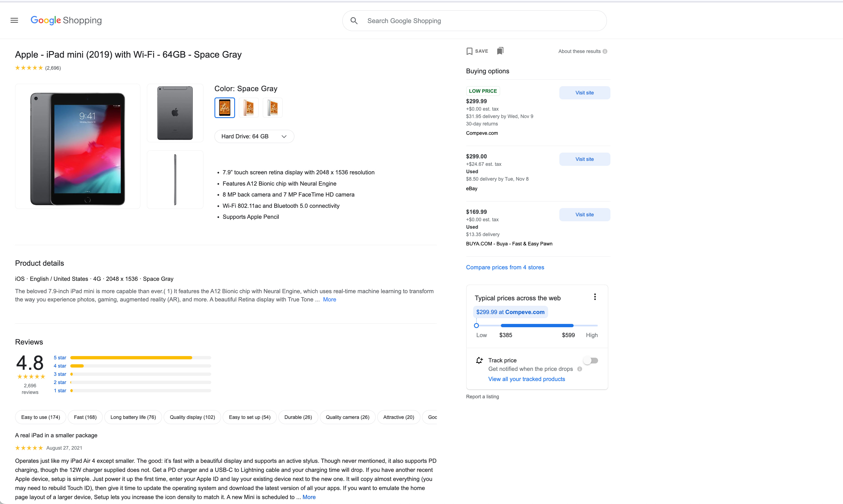Viewport: 843px width, 504px height.
Task: Click the Save bookmark icon
Action: (469, 51)
